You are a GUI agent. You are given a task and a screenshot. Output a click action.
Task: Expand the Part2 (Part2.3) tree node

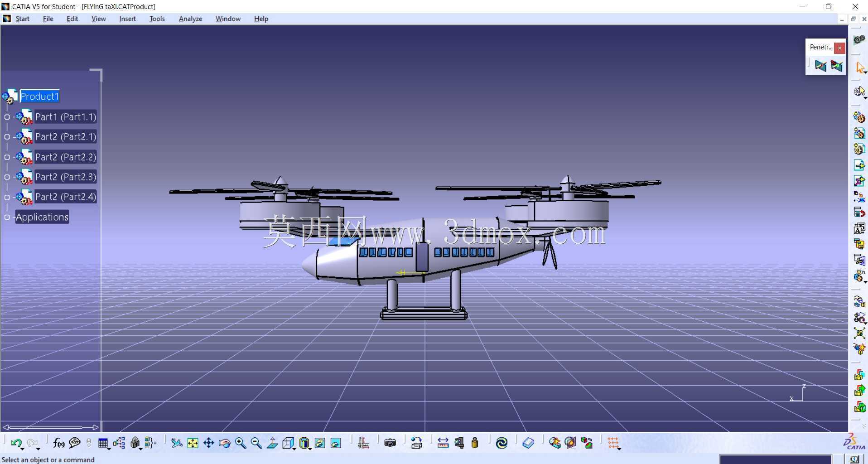(7, 177)
